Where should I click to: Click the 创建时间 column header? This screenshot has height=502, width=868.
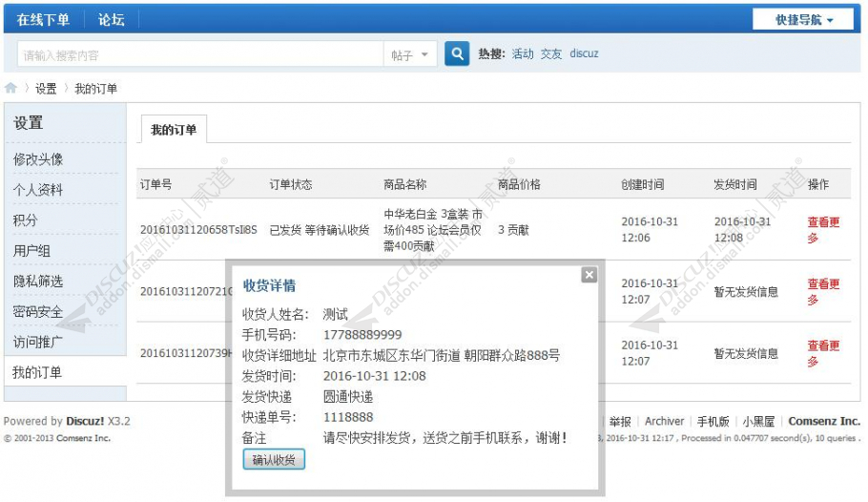643,184
